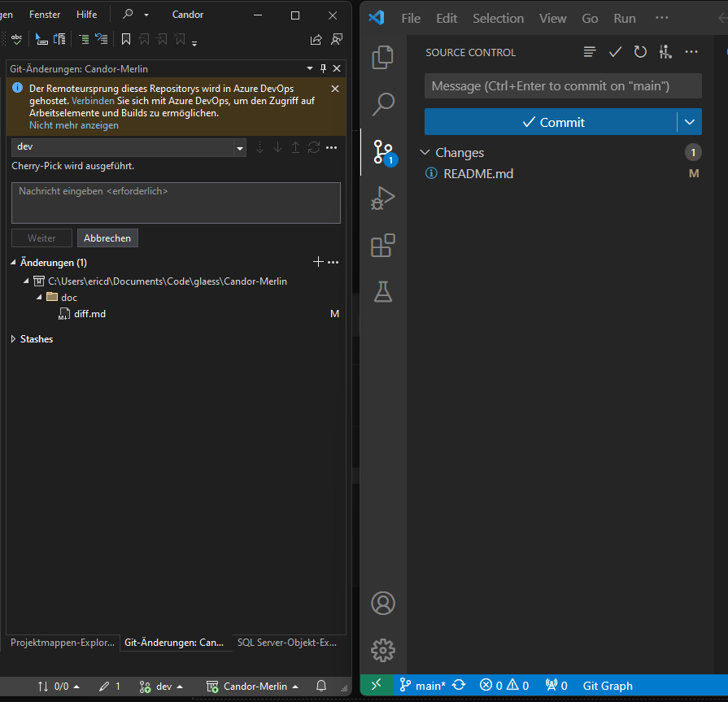Image resolution: width=728 pixels, height=702 pixels.
Task: Click the ports forwarded indicator showing 0
Action: click(x=556, y=685)
